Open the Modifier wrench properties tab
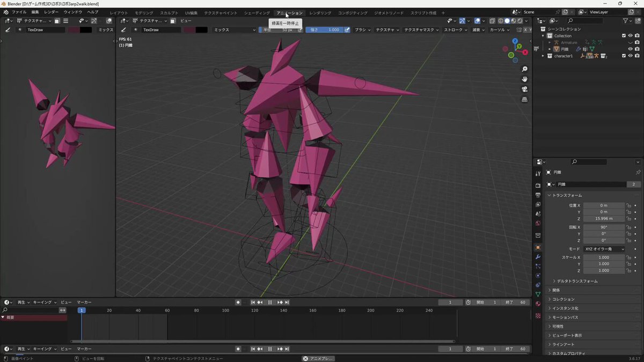This screenshot has height=362, width=644. tap(538, 257)
